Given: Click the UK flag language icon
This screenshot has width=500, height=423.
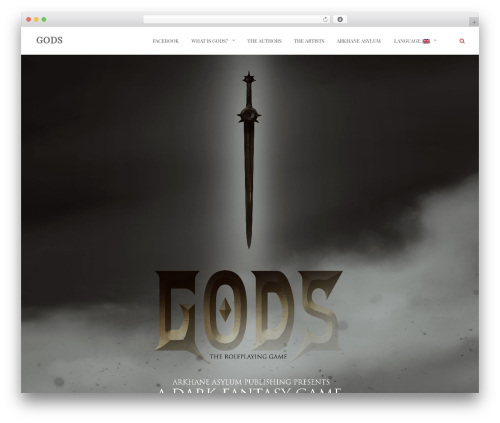Looking at the screenshot, I should 426,41.
